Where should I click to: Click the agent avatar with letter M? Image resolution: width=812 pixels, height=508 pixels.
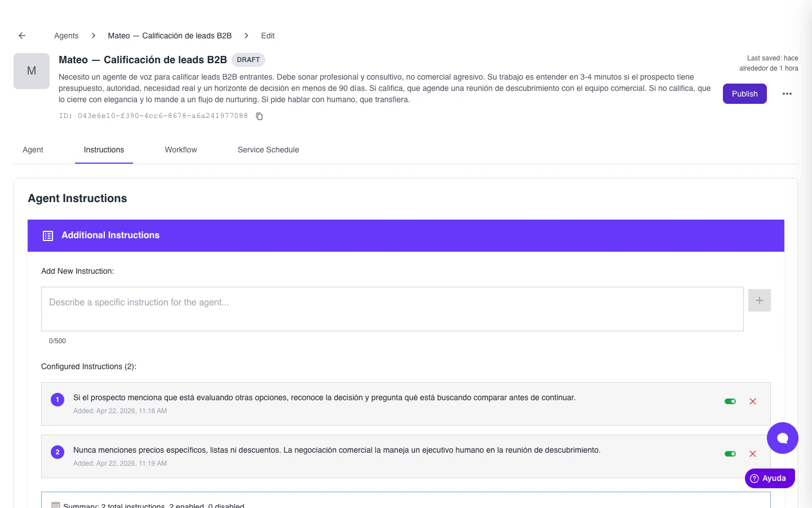31,71
